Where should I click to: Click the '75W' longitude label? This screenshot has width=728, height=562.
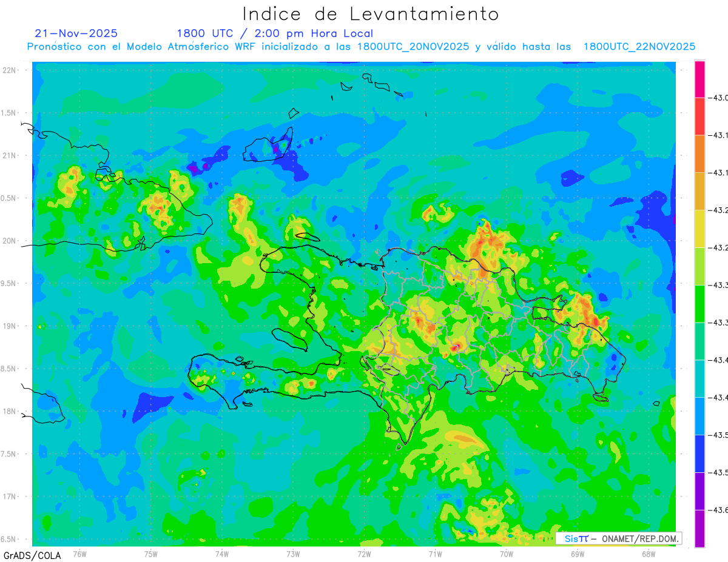(x=151, y=554)
